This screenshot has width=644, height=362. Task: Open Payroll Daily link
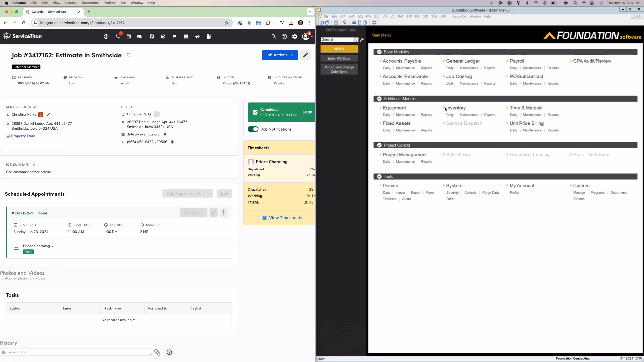pyautogui.click(x=513, y=68)
